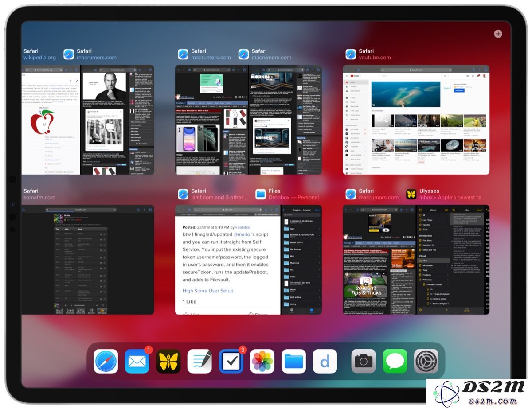Open the YouTube Safari window
Screen dimensions: 532x409
(416, 120)
